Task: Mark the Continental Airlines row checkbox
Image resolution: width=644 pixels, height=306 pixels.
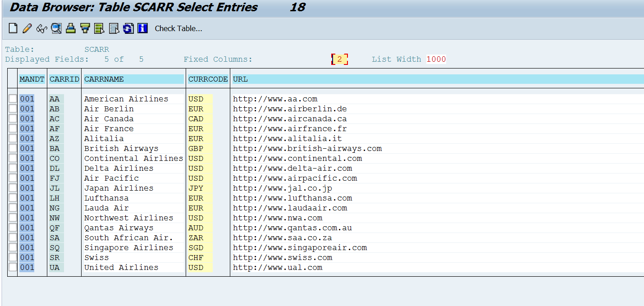Action: (x=13, y=158)
